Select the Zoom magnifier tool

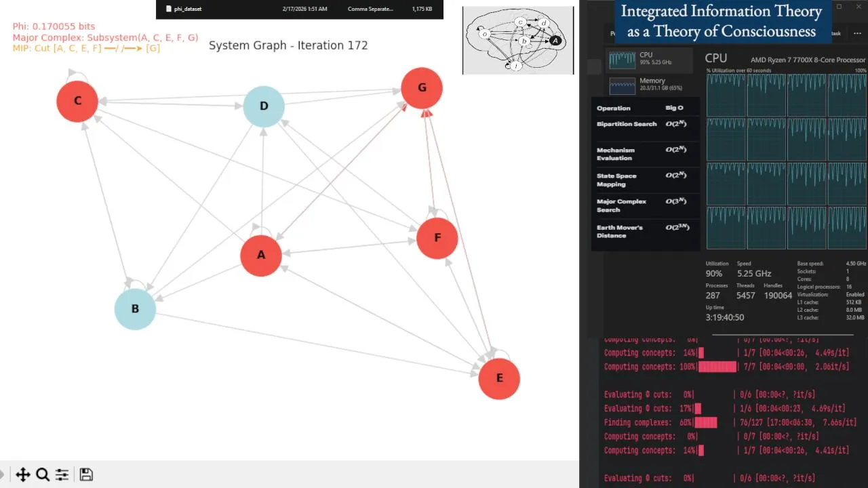pos(43,474)
